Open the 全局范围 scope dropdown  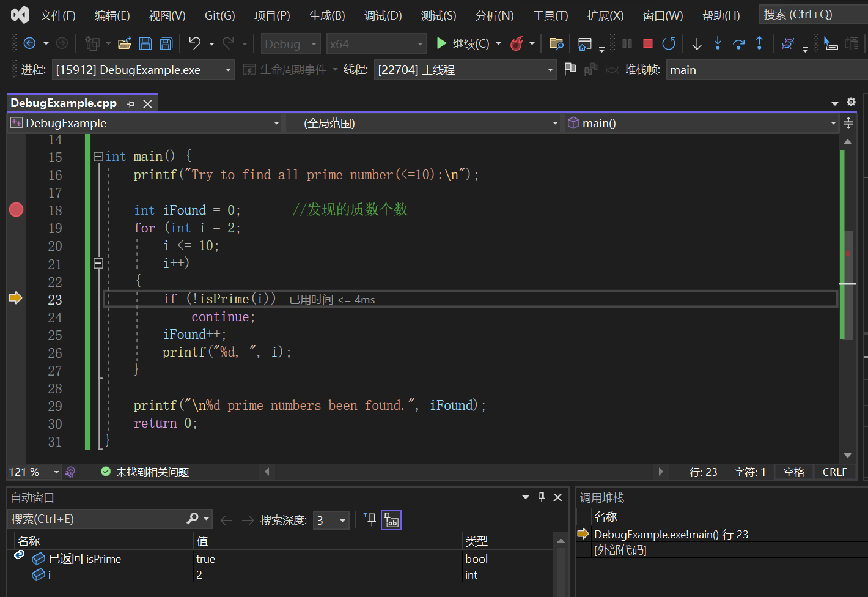422,124
